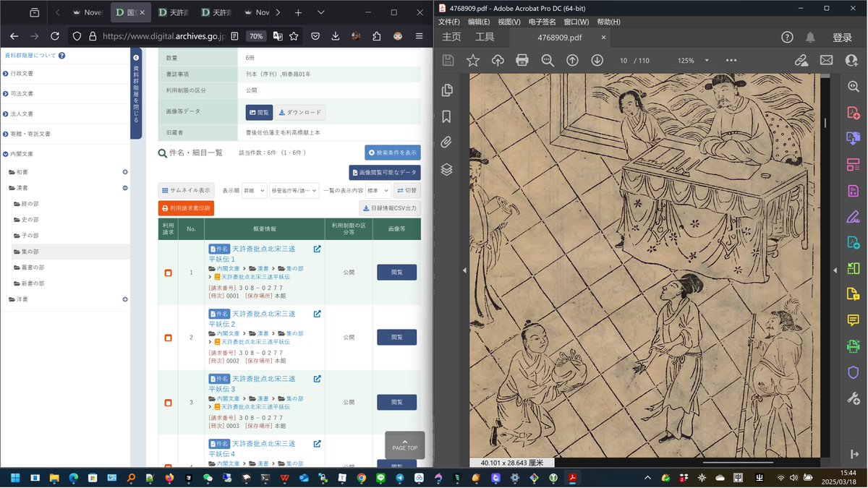Click the share link icon in Acrobat

pyautogui.click(x=801, y=61)
